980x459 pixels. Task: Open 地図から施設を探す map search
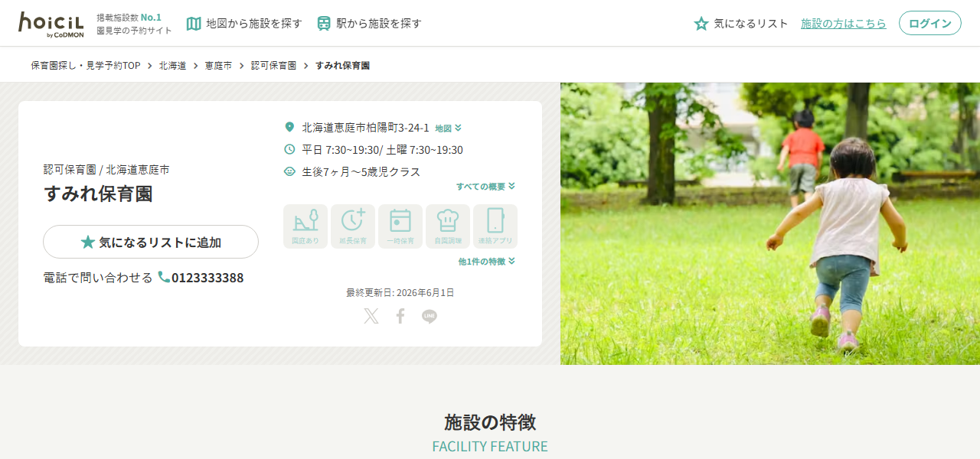(244, 24)
